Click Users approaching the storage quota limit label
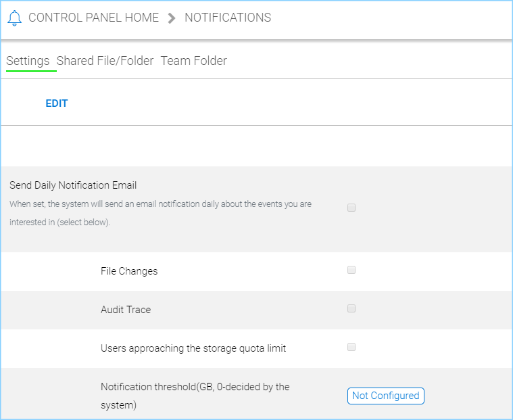Image resolution: width=513 pixels, height=420 pixels. (x=193, y=348)
